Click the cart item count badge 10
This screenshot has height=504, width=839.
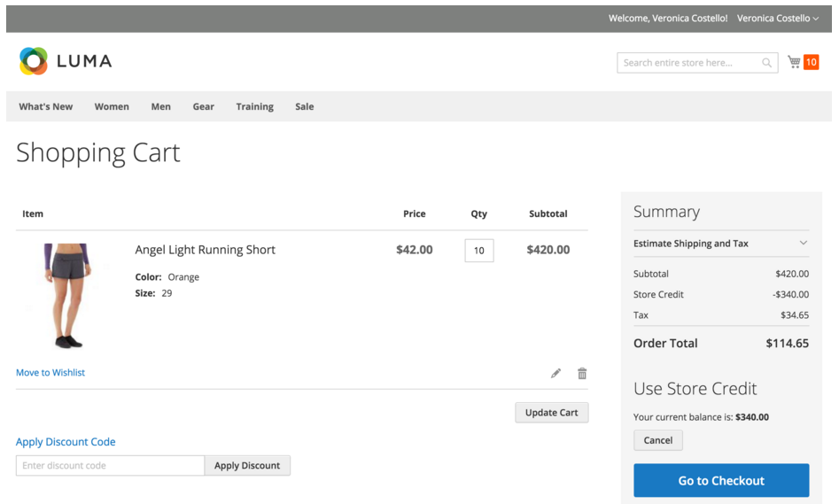(812, 62)
